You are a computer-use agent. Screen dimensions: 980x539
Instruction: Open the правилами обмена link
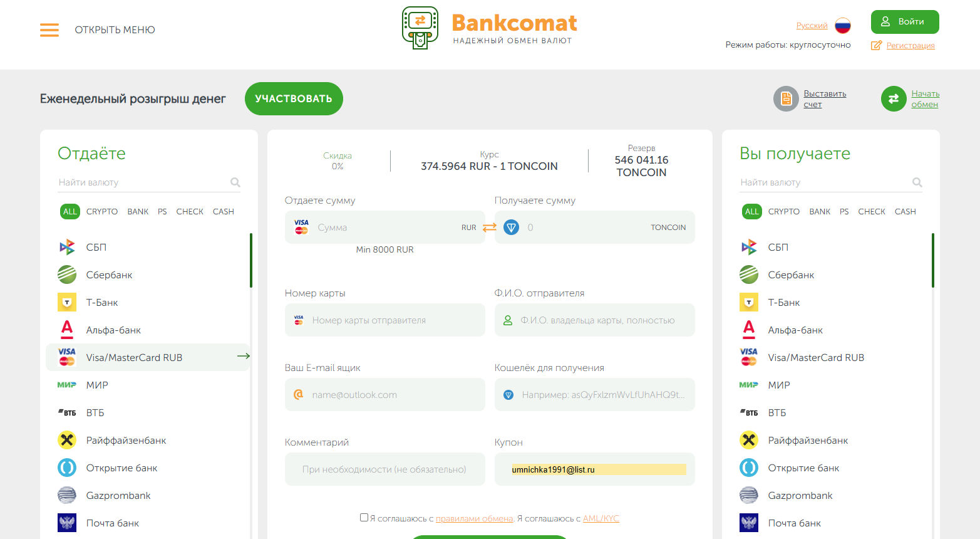[x=474, y=518]
